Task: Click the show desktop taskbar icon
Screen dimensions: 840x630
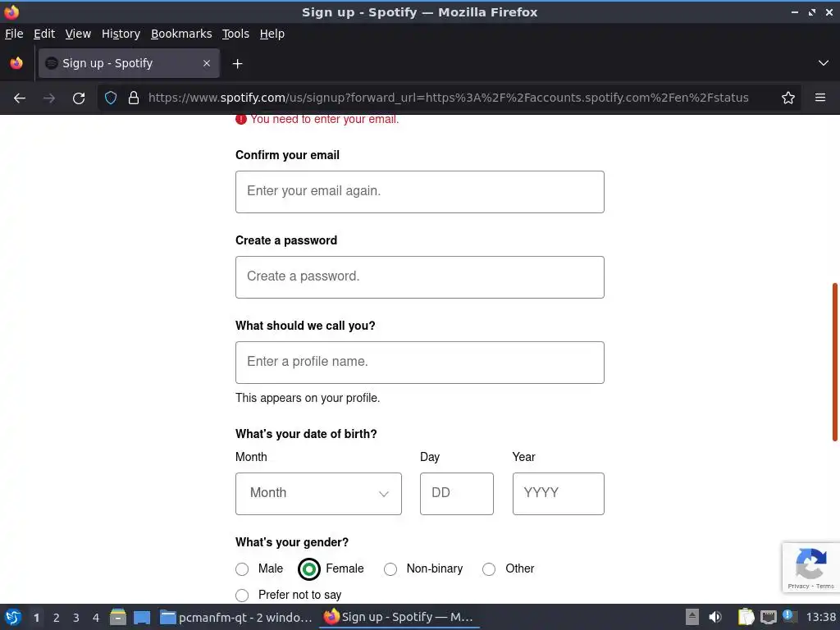Action: [x=141, y=617]
